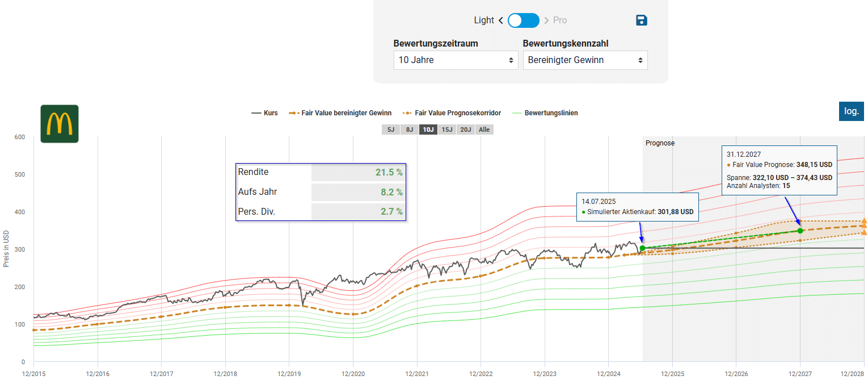Select the 5J time range tab
The image size is (868, 384).
pos(390,130)
